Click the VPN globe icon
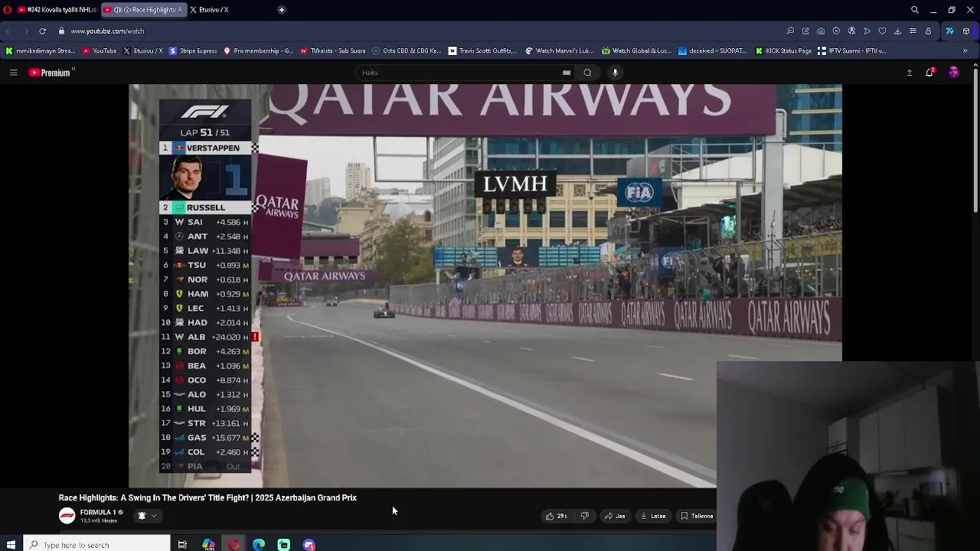980x551 pixels. [x=851, y=31]
